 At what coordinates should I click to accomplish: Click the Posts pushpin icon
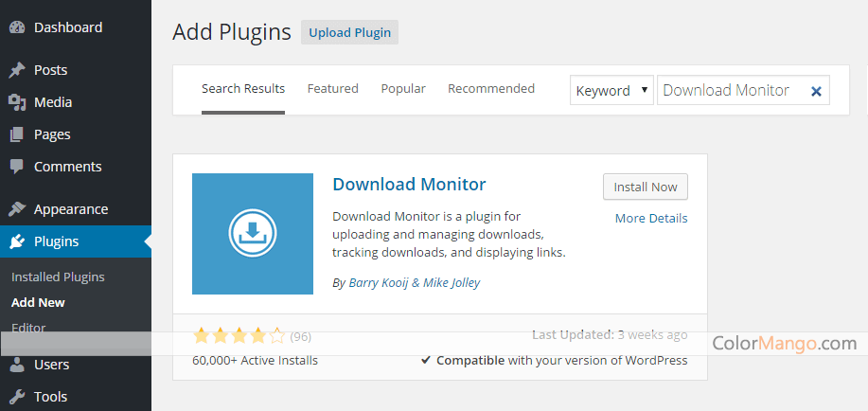click(x=17, y=70)
